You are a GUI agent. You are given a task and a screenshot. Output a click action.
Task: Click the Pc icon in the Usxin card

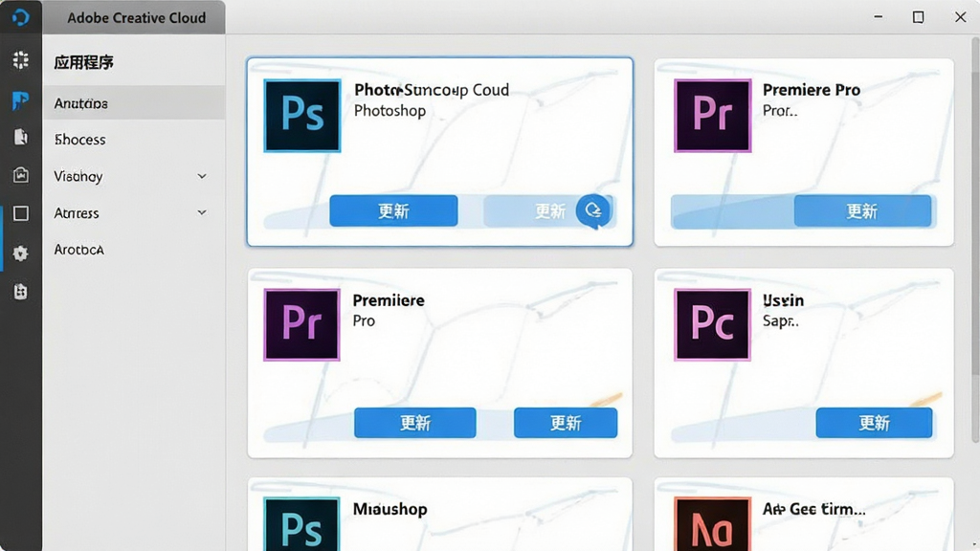(712, 325)
